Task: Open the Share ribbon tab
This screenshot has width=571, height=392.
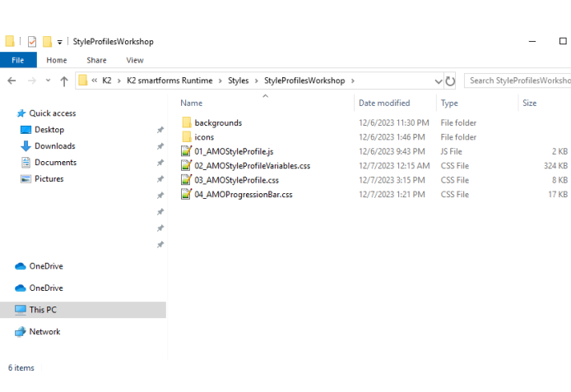Action: 96,60
